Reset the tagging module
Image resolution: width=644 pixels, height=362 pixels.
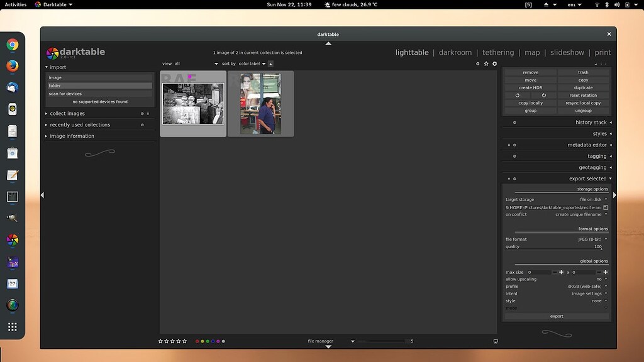[x=514, y=156]
